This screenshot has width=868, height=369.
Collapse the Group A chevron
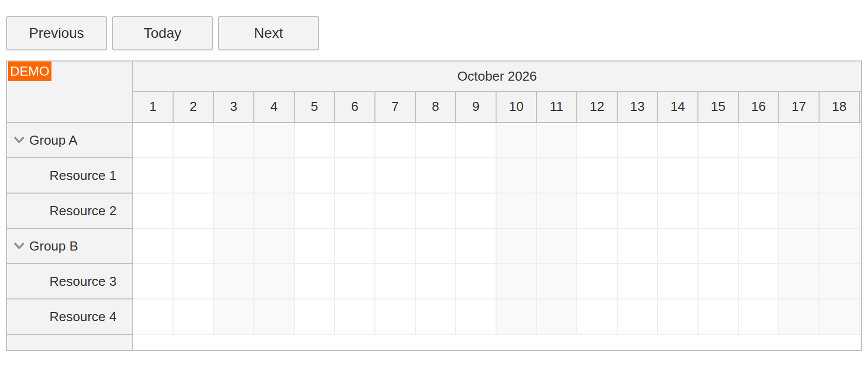(19, 140)
